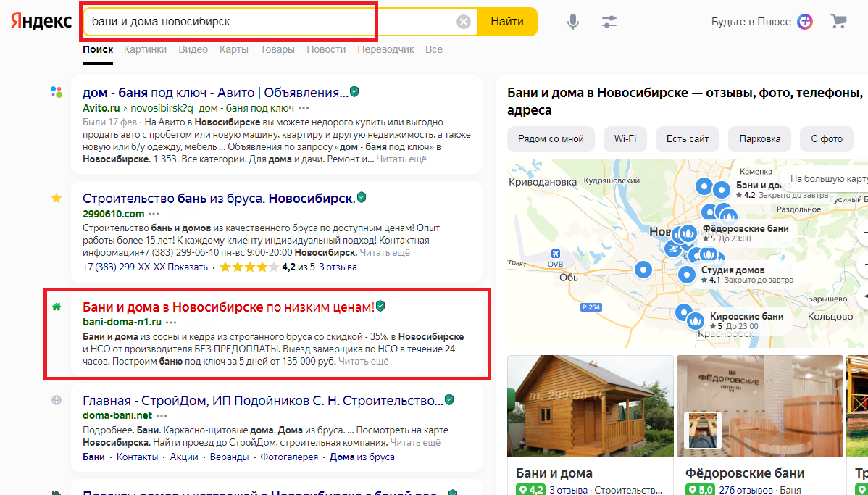Open the Акции sitelink
This screenshot has height=495, width=868.
tap(184, 457)
